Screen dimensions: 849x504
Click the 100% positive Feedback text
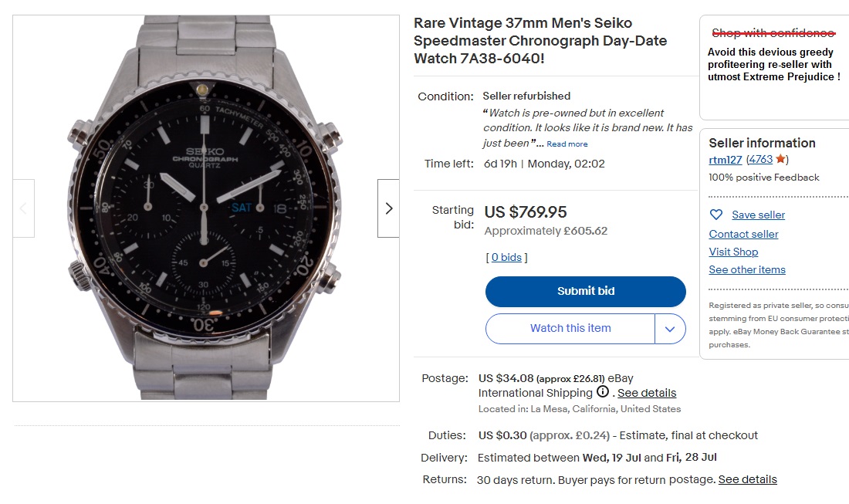(x=763, y=177)
